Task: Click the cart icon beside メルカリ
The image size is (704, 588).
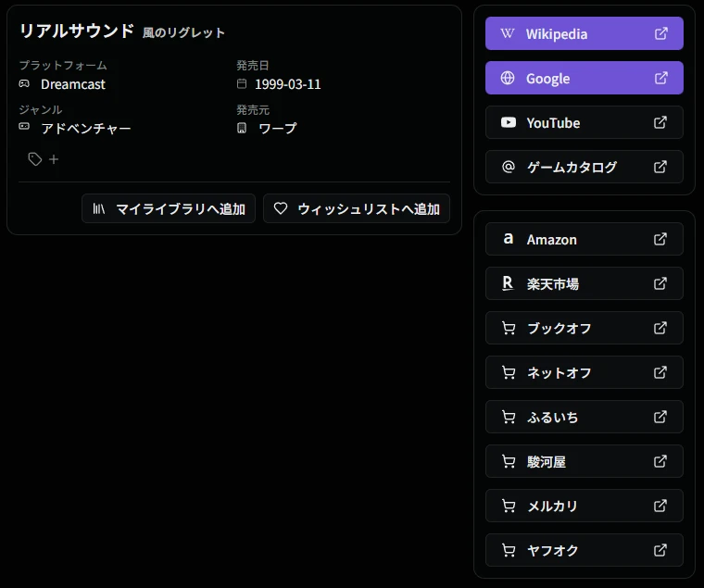Action: (x=509, y=506)
